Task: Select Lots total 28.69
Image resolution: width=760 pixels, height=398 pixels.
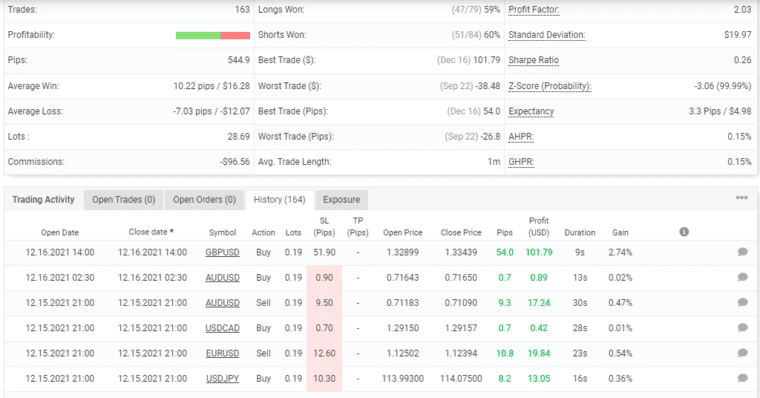Action: (238, 136)
